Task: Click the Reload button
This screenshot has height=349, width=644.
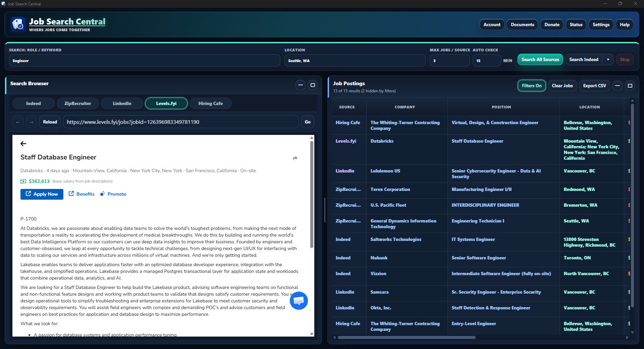Action: (50, 122)
